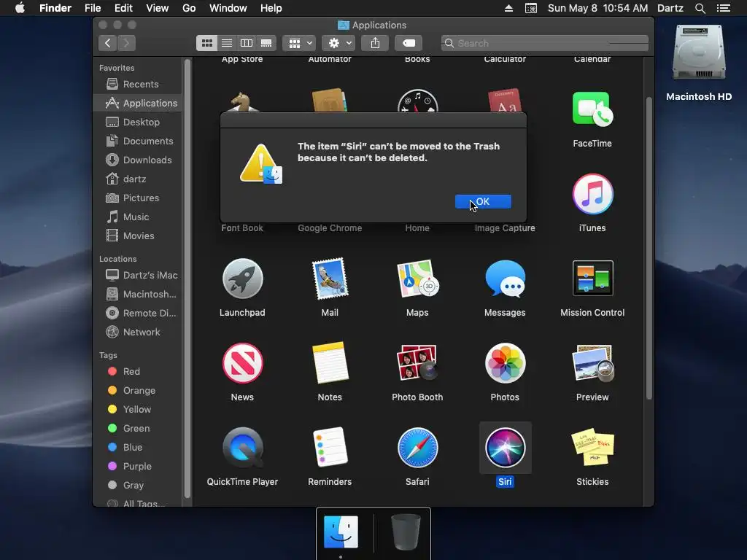Open the Go menu
The image size is (747, 560).
coord(189,8)
